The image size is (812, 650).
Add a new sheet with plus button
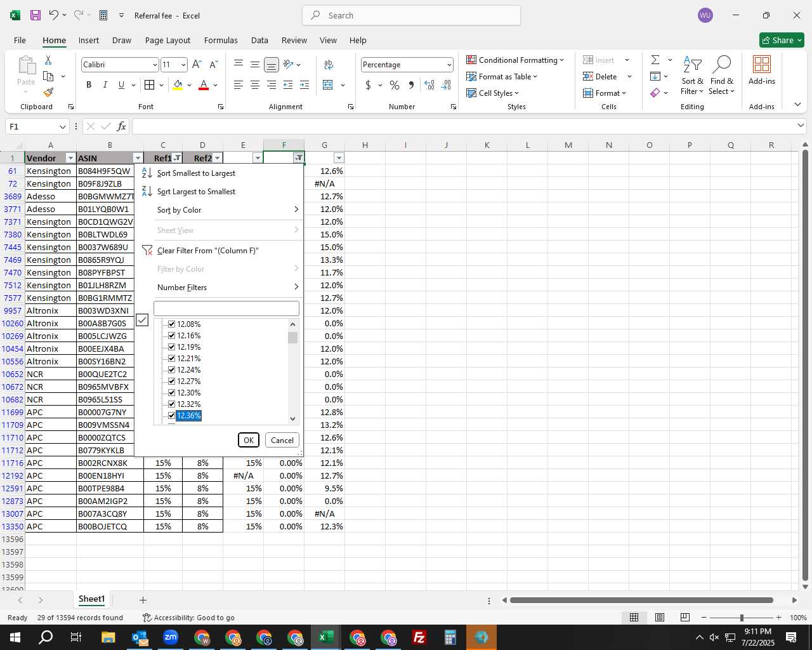tap(143, 600)
